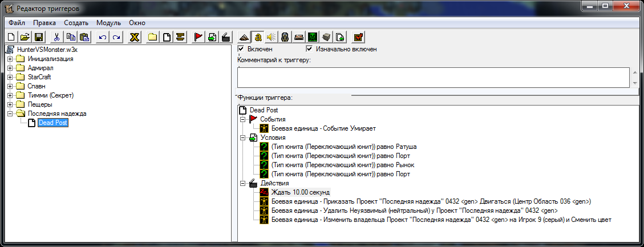The width and height of the screenshot is (644, 247).
Task: Click the Copy toolbar icon
Action: tap(71, 38)
